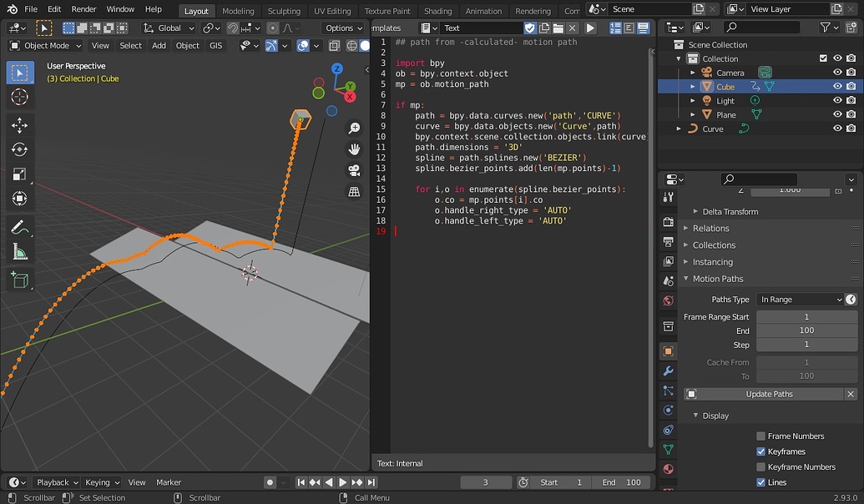Run the script with play button
This screenshot has height=504, width=864.
[x=590, y=28]
